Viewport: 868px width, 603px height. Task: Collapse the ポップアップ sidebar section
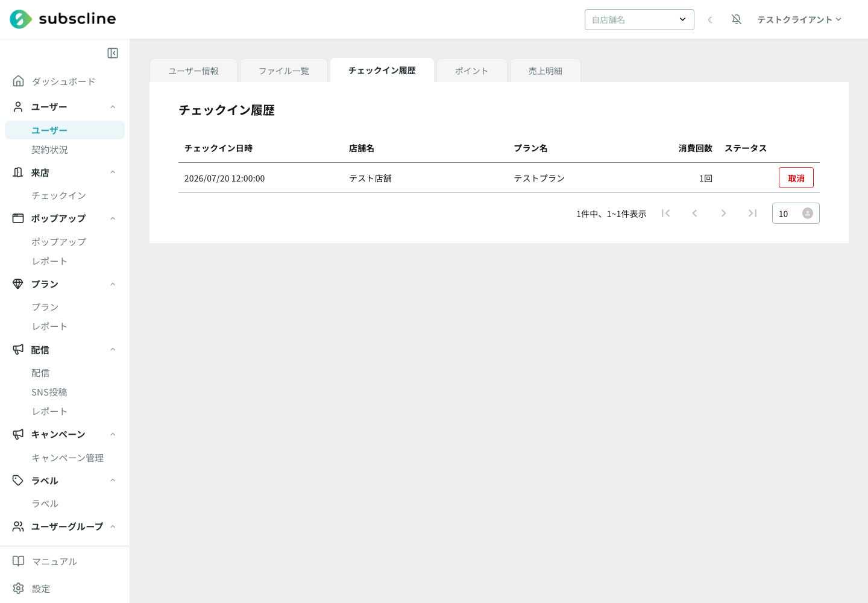113,218
